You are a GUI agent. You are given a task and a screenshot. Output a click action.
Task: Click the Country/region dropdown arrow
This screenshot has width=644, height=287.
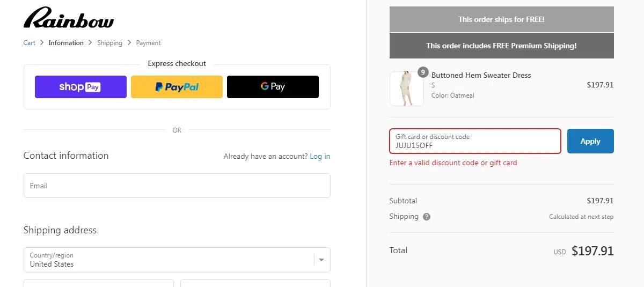(x=321, y=260)
